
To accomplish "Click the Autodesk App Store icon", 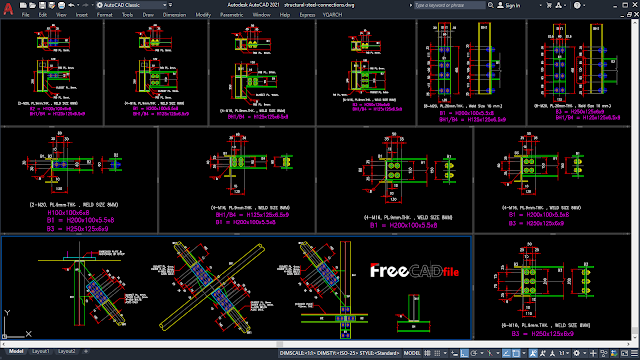I will 558,5.
